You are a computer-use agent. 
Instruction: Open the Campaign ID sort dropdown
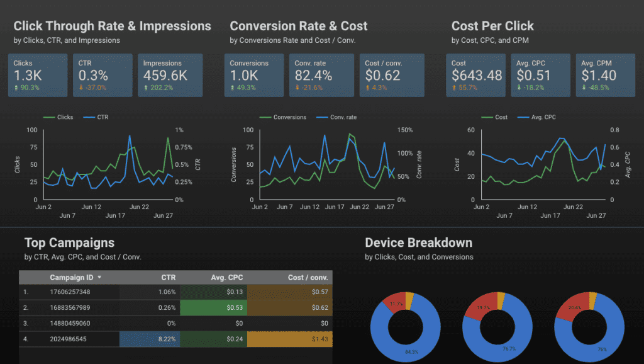pos(101,277)
